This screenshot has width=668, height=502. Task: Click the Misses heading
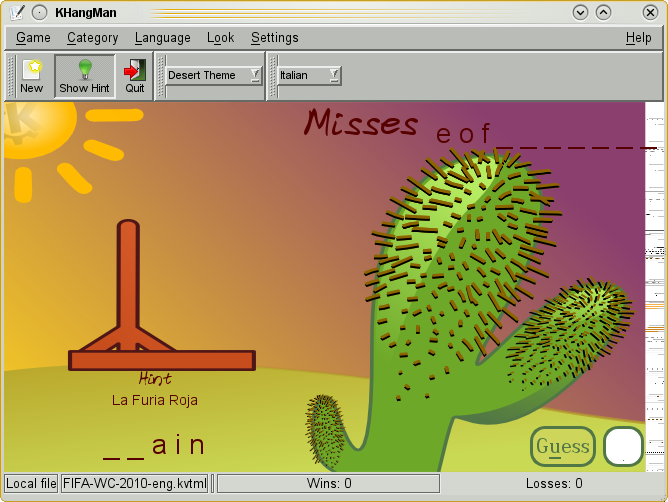point(361,123)
